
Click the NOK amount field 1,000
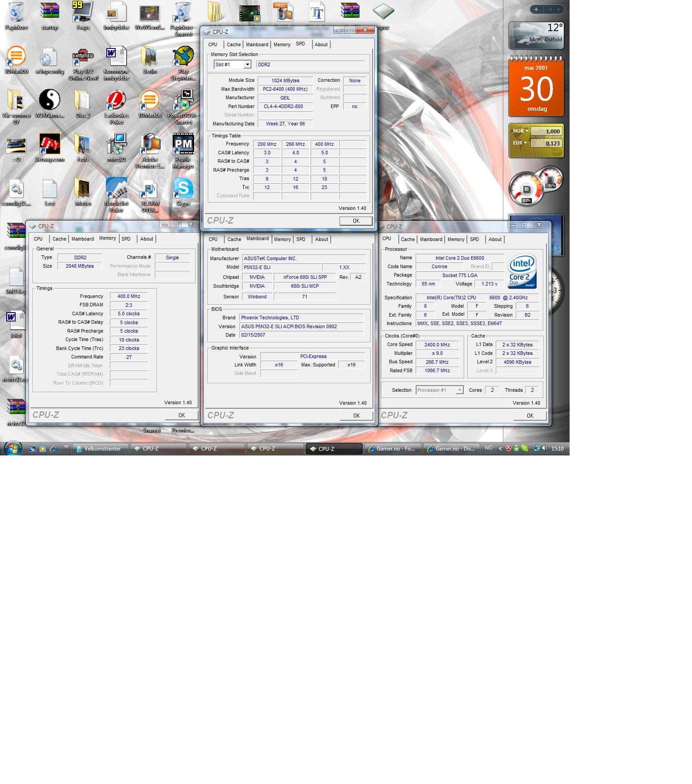point(546,131)
